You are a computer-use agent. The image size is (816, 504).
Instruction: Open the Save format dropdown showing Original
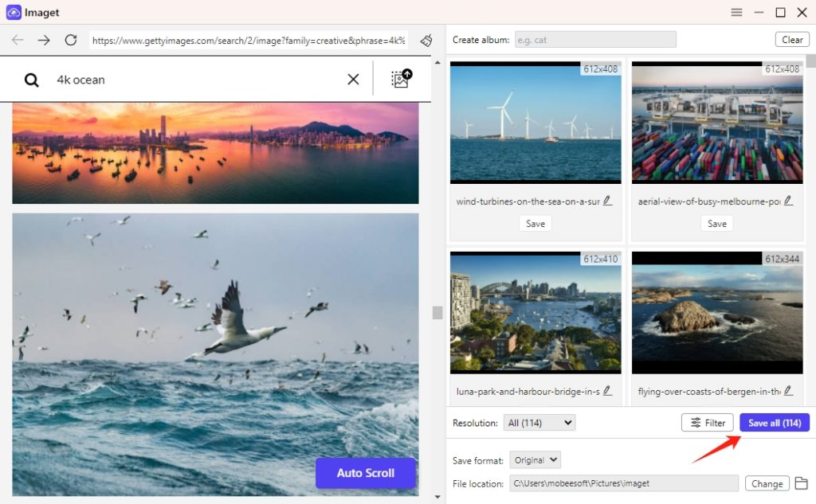point(535,459)
